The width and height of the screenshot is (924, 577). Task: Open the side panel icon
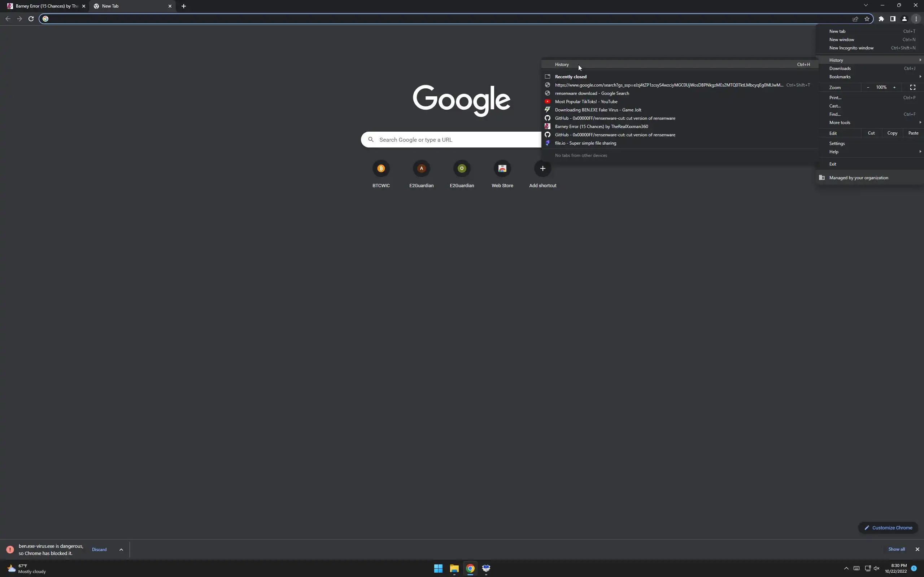click(893, 19)
